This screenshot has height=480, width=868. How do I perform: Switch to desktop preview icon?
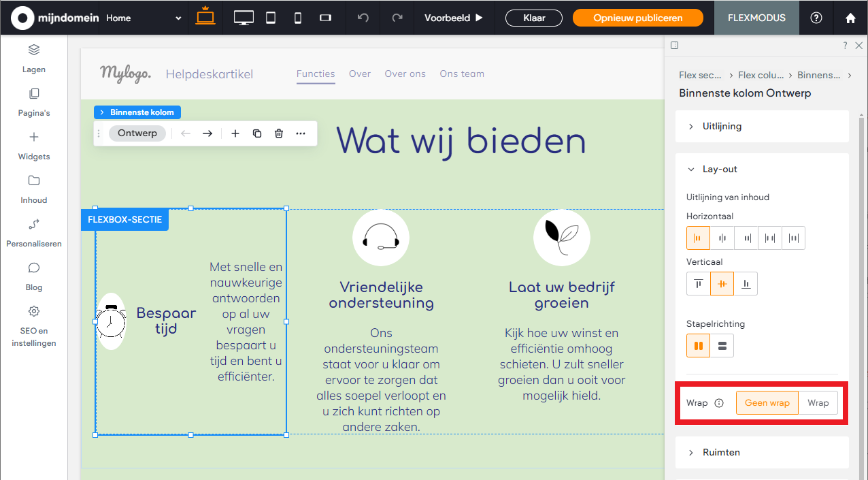243,18
